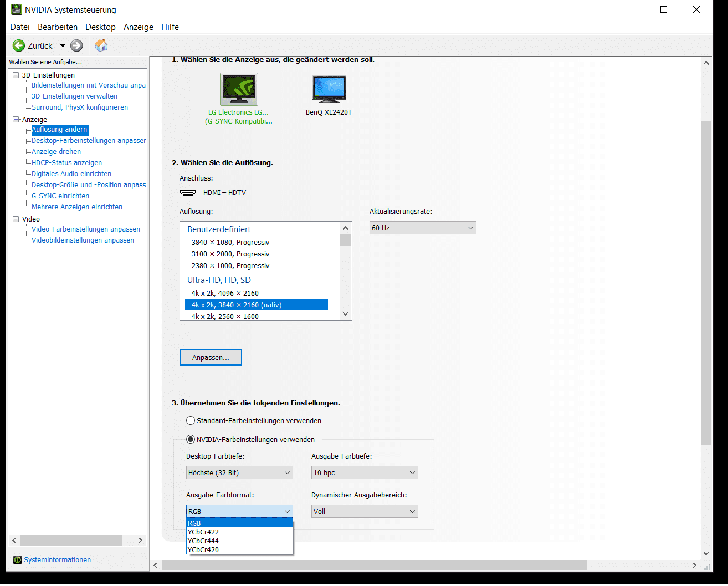The height and width of the screenshot is (586, 728).
Task: Choose YCbCr444 output format
Action: click(x=239, y=541)
